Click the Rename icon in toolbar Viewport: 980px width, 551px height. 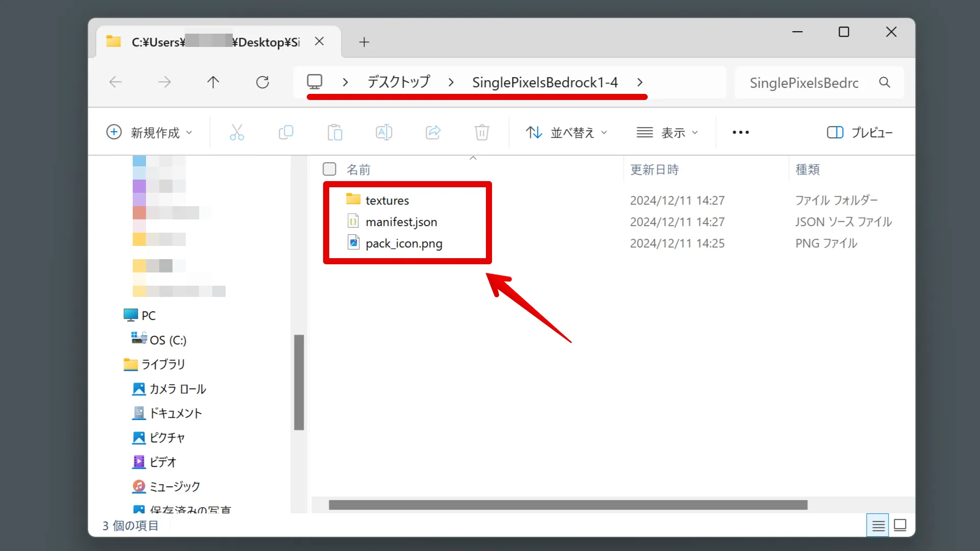tap(384, 133)
